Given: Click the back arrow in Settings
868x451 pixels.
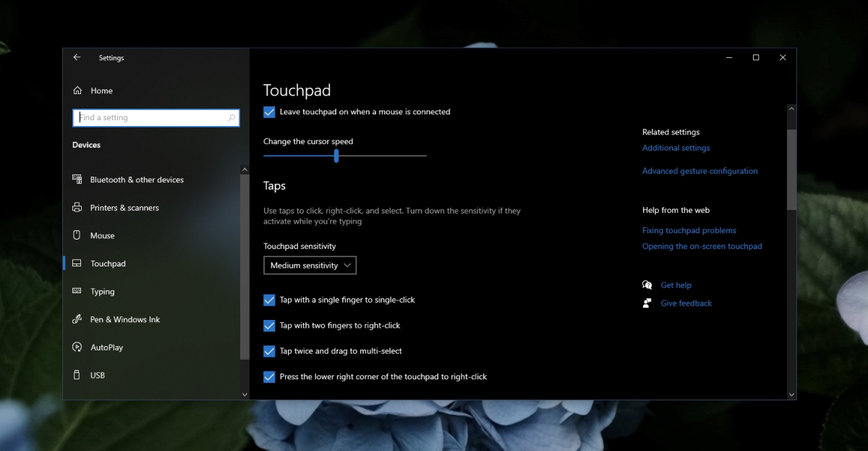Looking at the screenshot, I should tap(77, 58).
